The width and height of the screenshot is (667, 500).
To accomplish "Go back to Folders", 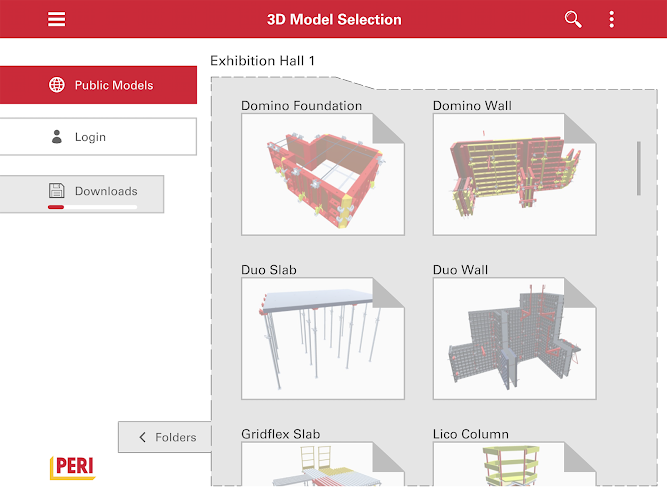I will (165, 437).
